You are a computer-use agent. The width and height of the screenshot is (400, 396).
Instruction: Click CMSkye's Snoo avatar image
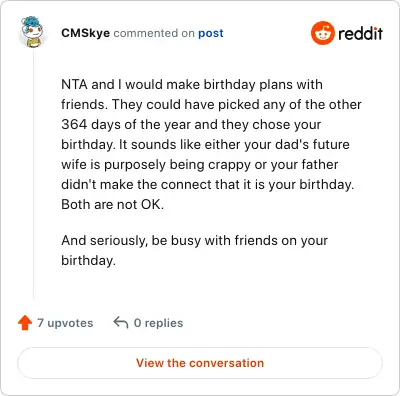pyautogui.click(x=32, y=32)
